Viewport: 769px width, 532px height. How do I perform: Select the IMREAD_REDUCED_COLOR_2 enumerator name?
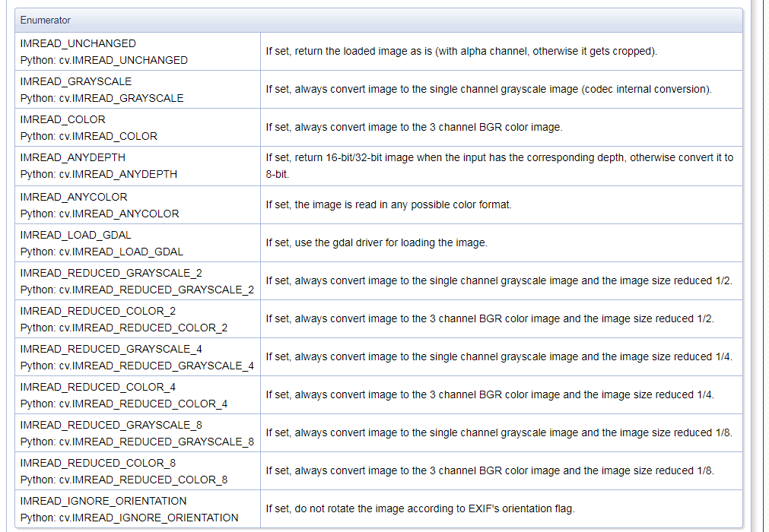click(x=97, y=311)
